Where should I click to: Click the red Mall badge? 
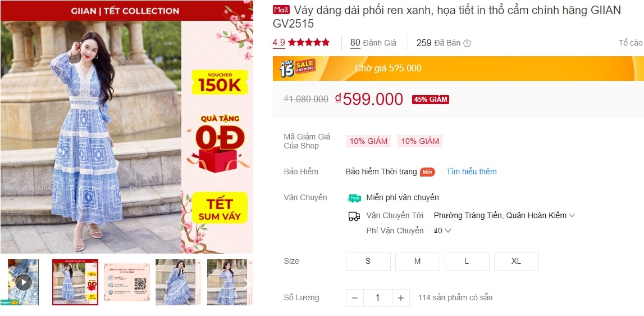281,10
